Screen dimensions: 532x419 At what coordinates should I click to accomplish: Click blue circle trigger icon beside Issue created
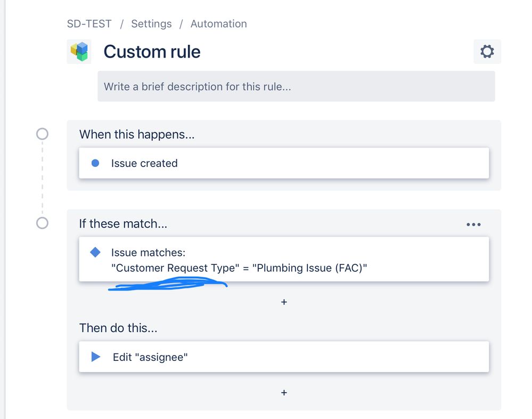pos(95,163)
